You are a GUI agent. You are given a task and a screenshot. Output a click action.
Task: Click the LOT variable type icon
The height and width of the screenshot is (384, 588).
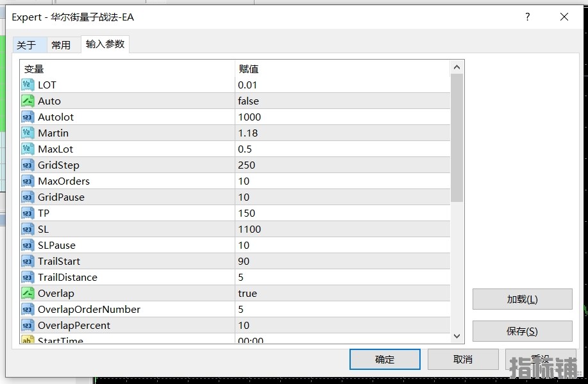28,85
